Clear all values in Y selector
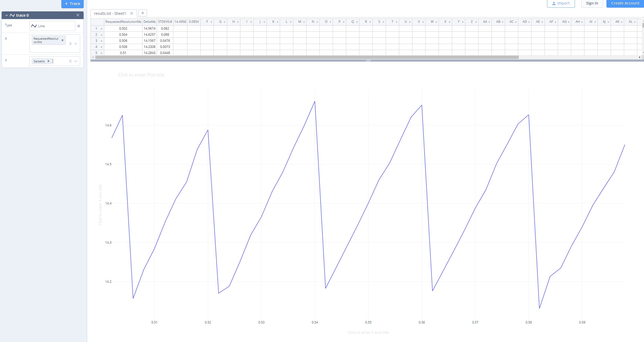The width and height of the screenshot is (644, 342). click(70, 61)
